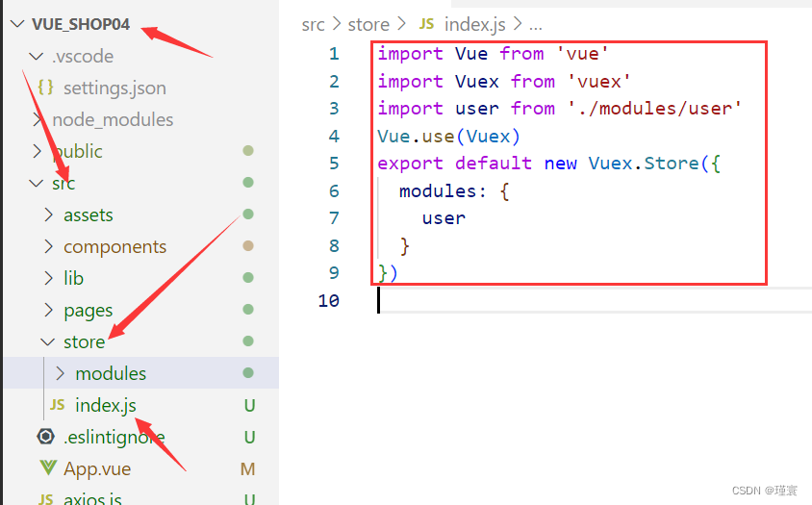The width and height of the screenshot is (812, 505).
Task: Click the green status dot beside lib
Action: 248,277
